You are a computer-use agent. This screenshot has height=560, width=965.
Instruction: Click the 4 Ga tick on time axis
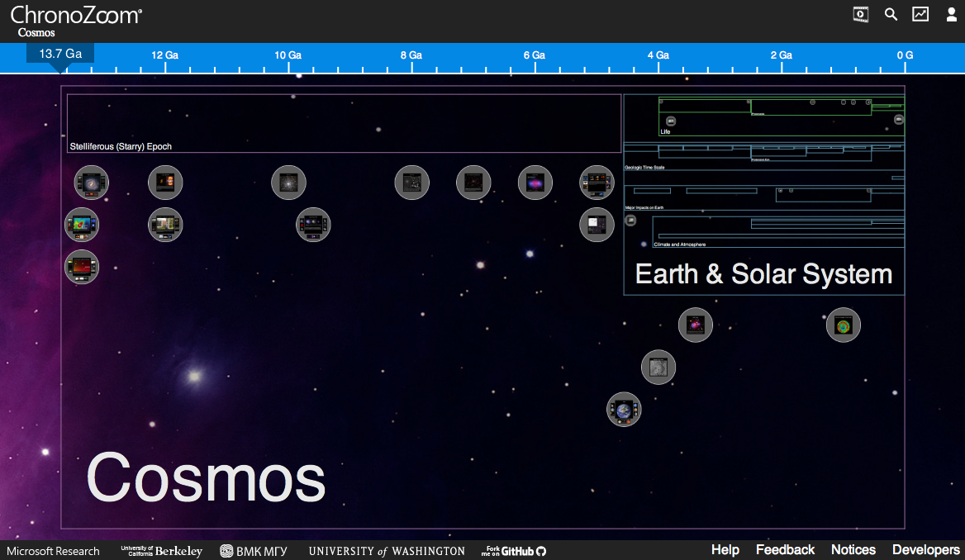tap(658, 55)
